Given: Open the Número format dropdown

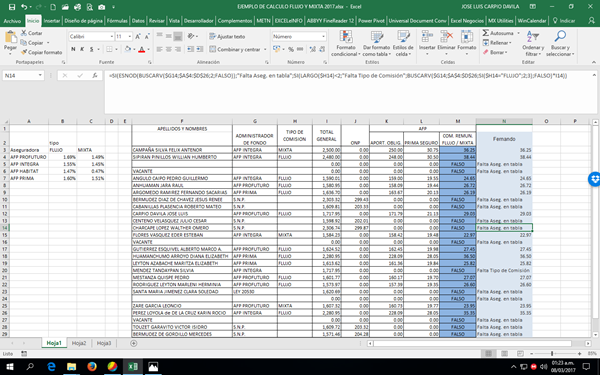Looking at the screenshot, I should 324,36.
